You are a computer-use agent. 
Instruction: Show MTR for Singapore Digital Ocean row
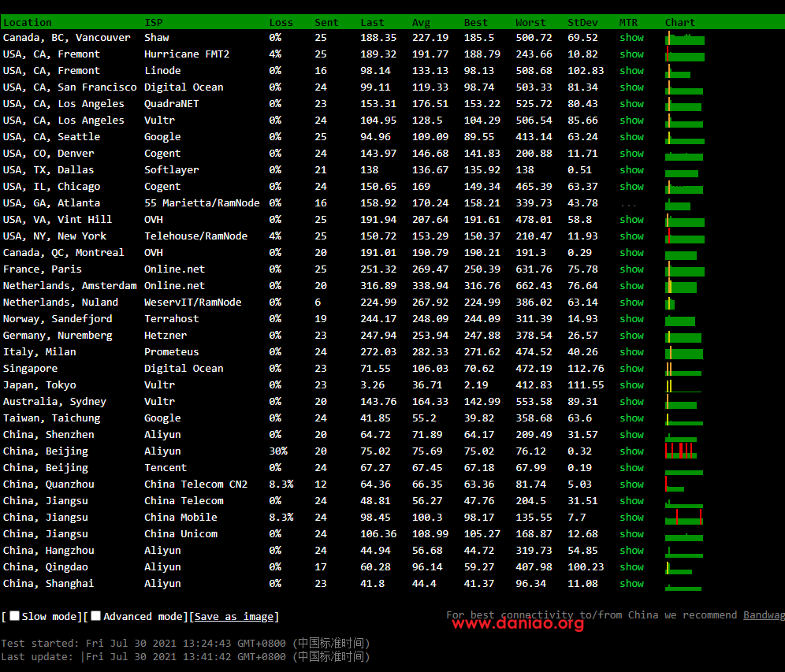click(x=631, y=368)
